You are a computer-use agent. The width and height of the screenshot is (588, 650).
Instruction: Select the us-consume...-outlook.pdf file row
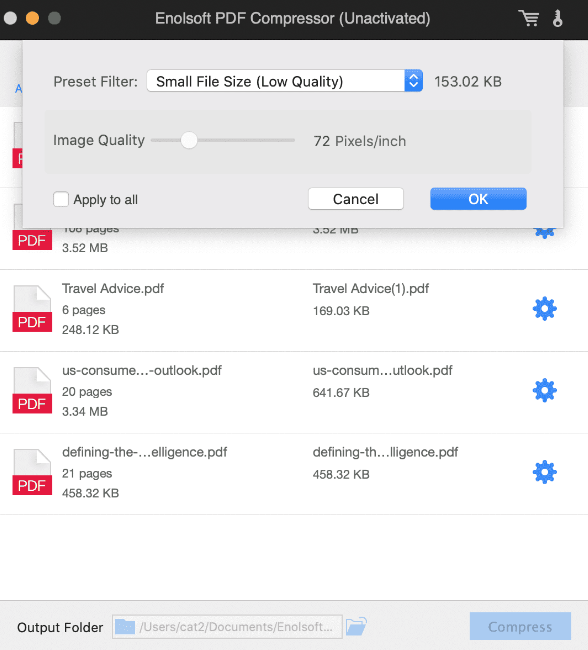[294, 392]
